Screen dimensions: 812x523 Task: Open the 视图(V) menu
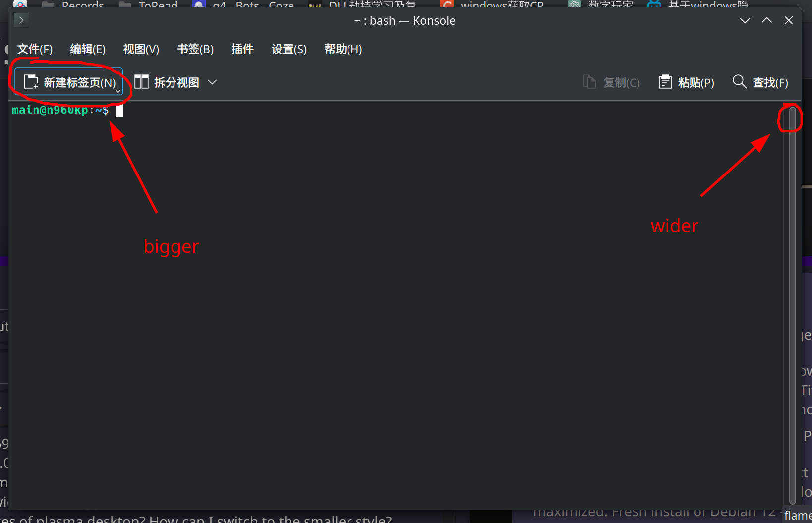pyautogui.click(x=141, y=49)
